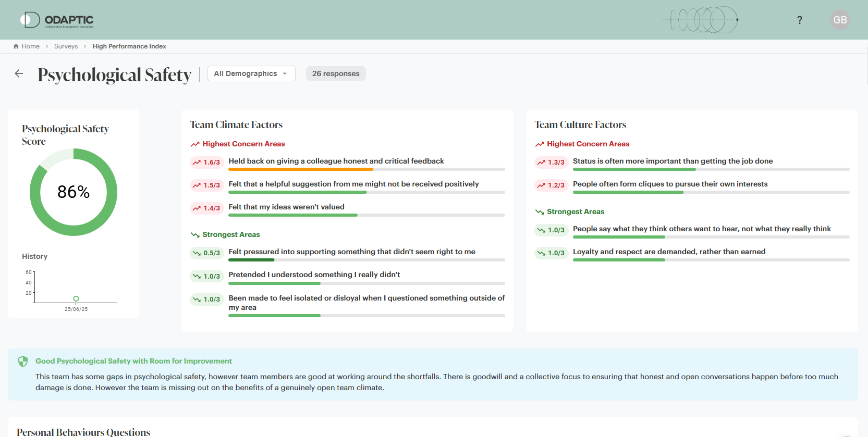The height and width of the screenshot is (437, 868).
Task: Click the trend-up icon beside Team Climate Highest Concern Areas
Action: click(x=195, y=144)
